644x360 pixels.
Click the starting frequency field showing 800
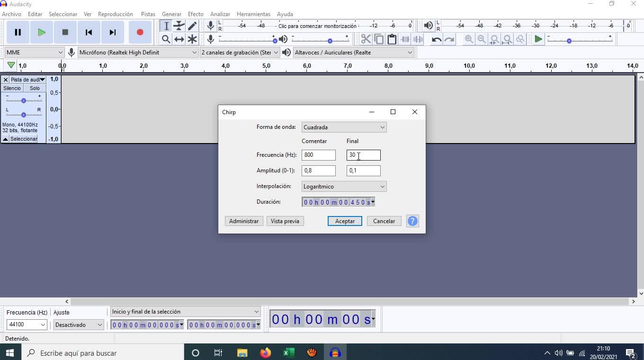click(x=318, y=155)
